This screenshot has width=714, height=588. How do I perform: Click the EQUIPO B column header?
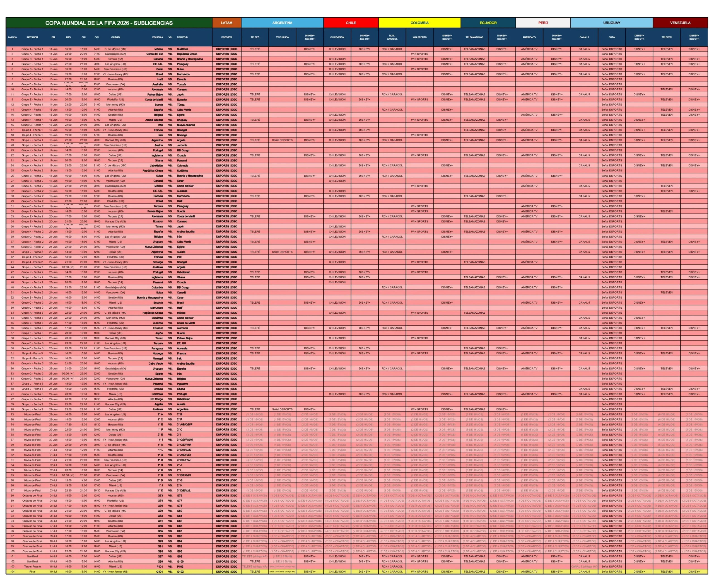[x=182, y=37]
